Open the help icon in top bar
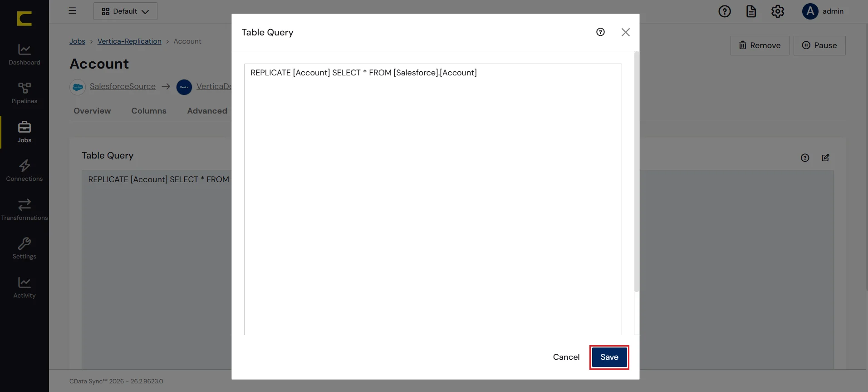Viewport: 868px width, 392px height. click(725, 11)
